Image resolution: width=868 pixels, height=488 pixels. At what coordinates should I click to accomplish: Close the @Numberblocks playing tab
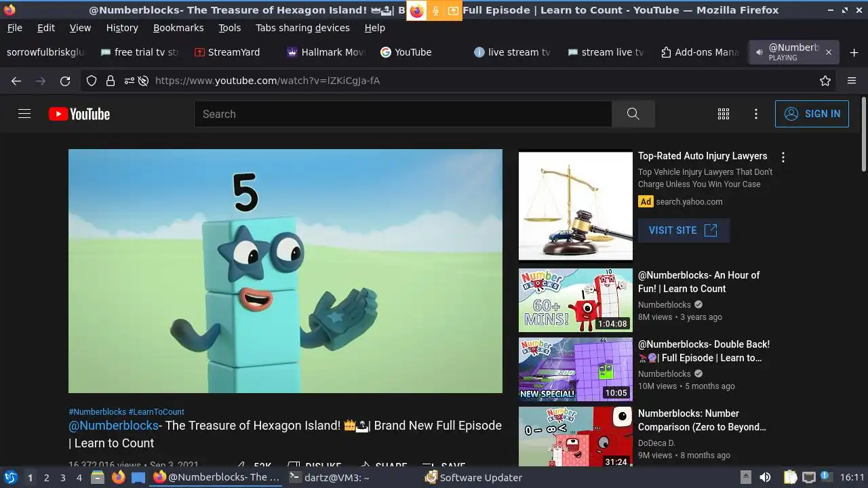(x=828, y=52)
